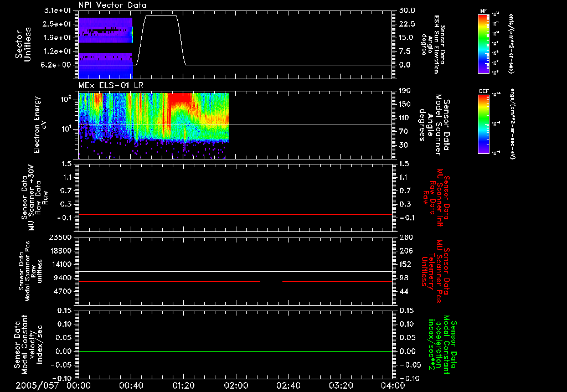Click the NF color scale bar
This screenshot has width=567, height=392.
[484, 43]
